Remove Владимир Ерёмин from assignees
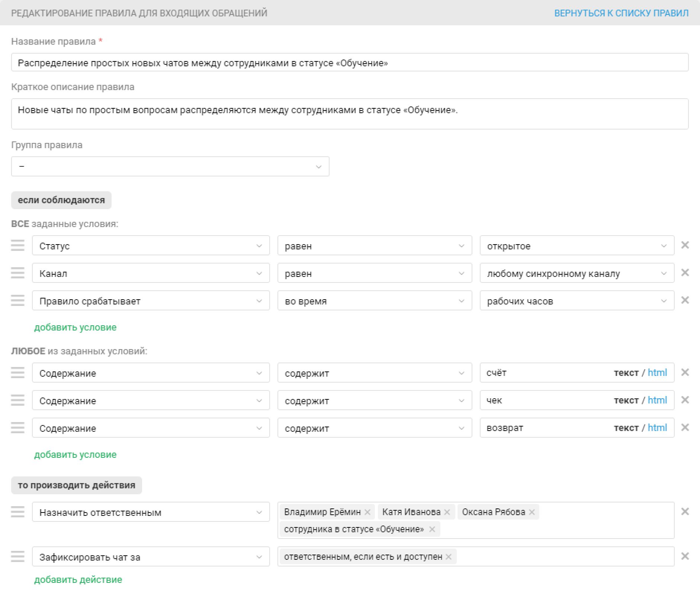 (367, 512)
